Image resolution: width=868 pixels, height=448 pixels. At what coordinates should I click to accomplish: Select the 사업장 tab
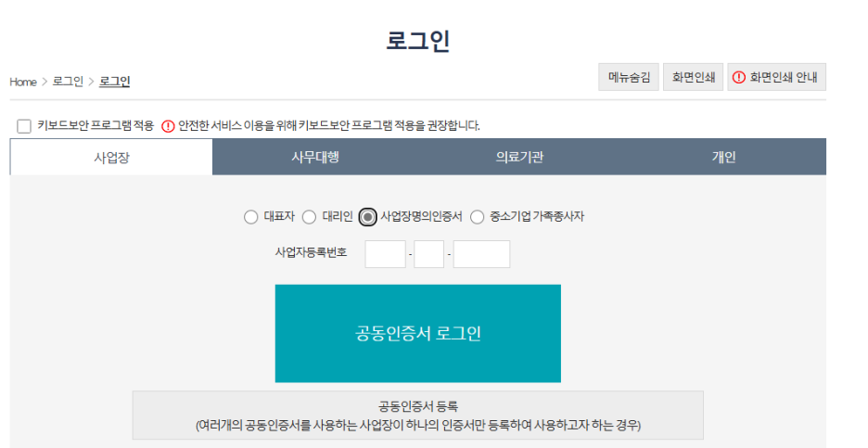point(111,158)
